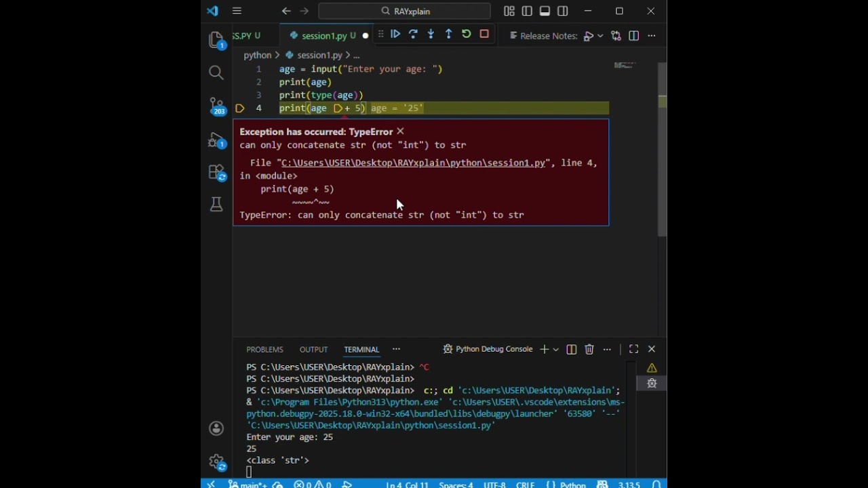Viewport: 868px width, 488px height.
Task: Split the terminal pane
Action: pos(572,349)
